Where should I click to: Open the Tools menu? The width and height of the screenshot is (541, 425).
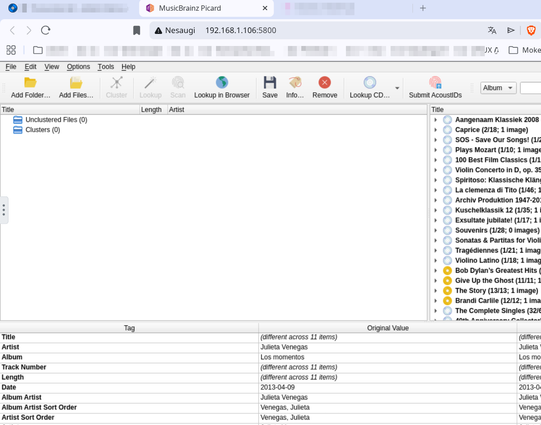tap(106, 67)
